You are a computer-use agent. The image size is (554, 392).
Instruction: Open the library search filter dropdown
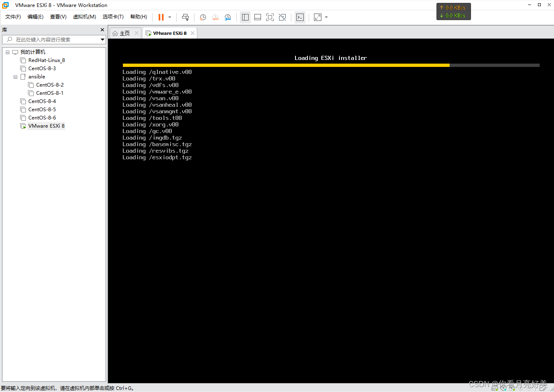tap(102, 39)
